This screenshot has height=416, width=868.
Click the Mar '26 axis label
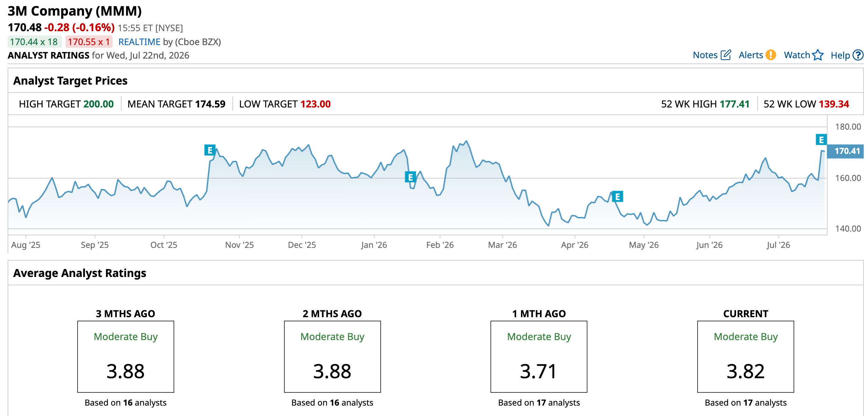(x=502, y=245)
